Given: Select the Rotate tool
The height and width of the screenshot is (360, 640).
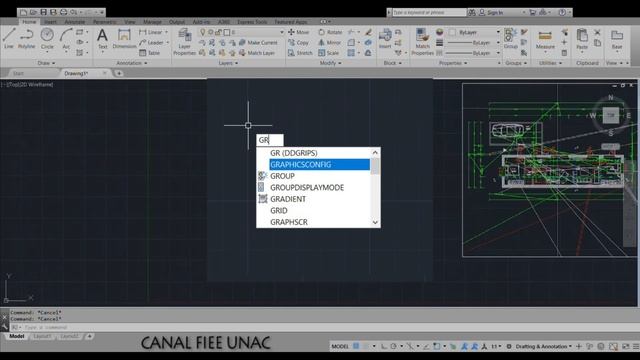Looking at the screenshot, I should (330, 32).
